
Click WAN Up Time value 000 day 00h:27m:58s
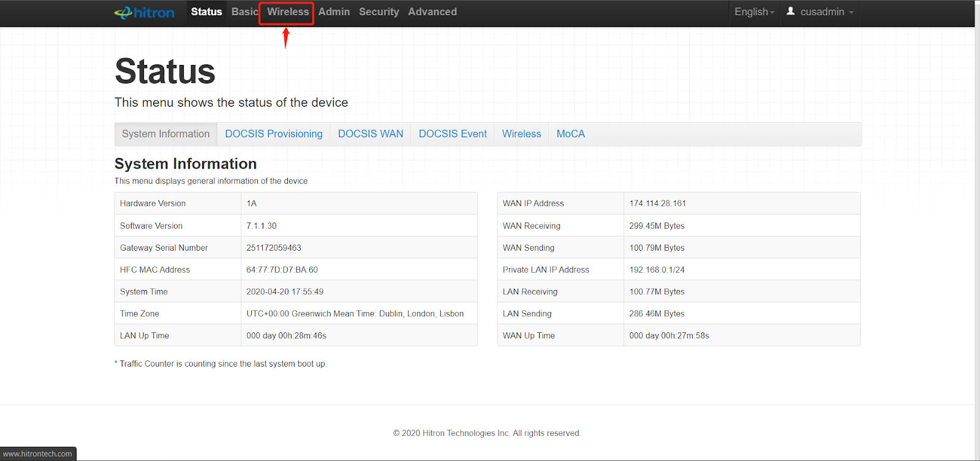pos(669,336)
